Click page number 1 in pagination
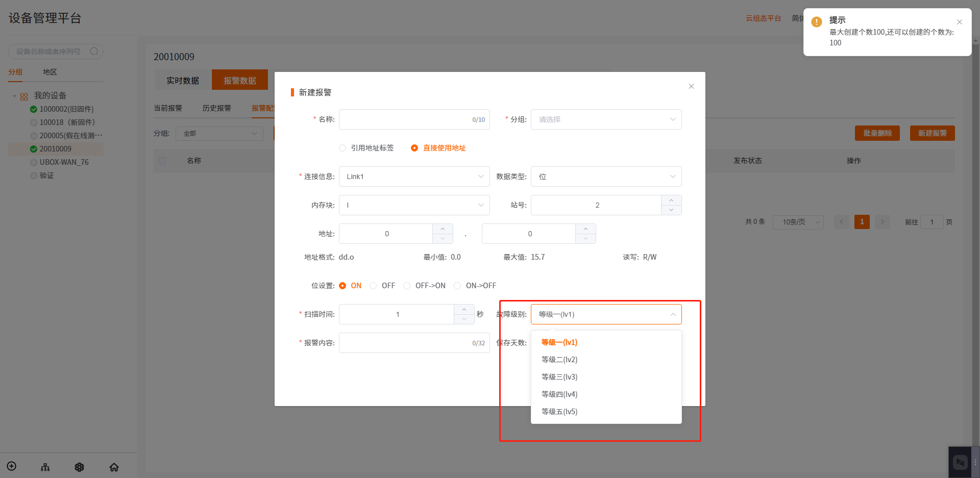980x478 pixels. [862, 222]
